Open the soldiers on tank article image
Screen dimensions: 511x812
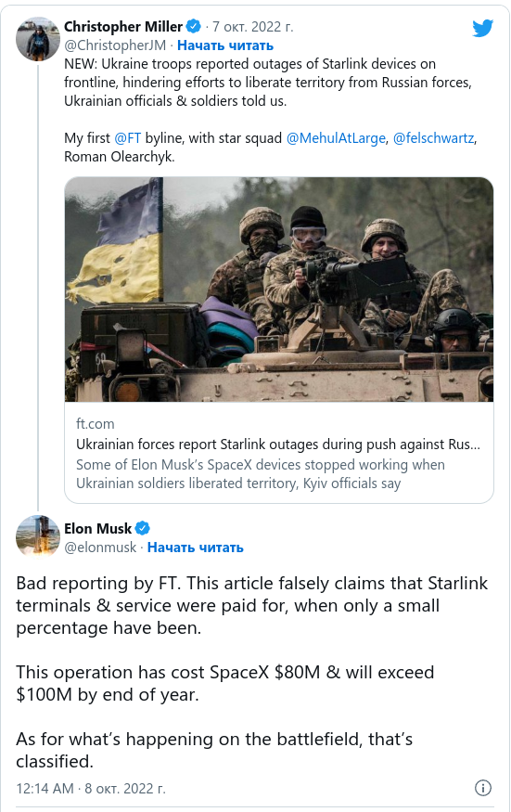point(279,290)
